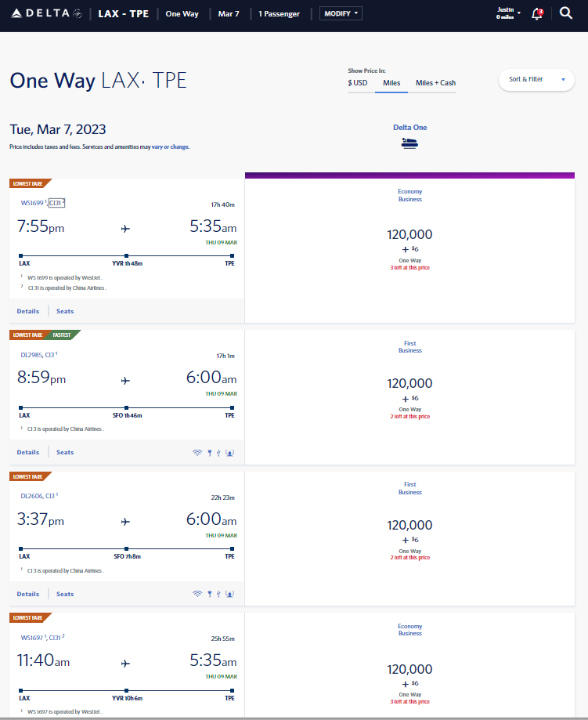The image size is (588, 720).
Task: Click the One Way header item
Action: 182,13
